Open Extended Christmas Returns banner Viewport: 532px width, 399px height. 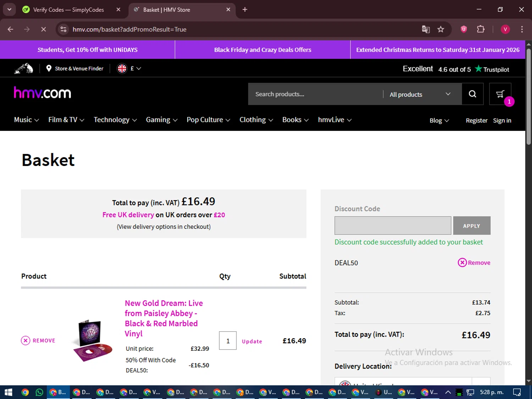coord(438,50)
